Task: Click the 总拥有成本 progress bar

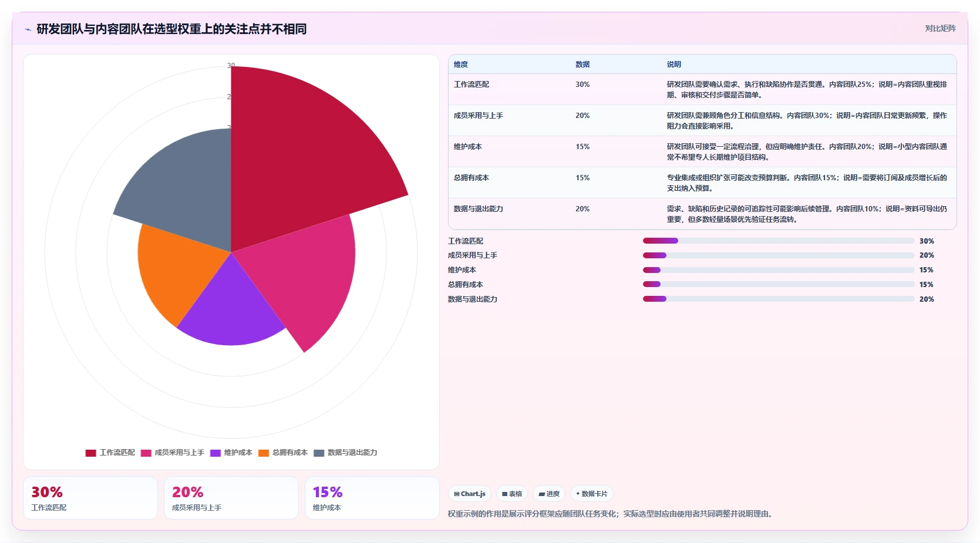Action: (779, 284)
